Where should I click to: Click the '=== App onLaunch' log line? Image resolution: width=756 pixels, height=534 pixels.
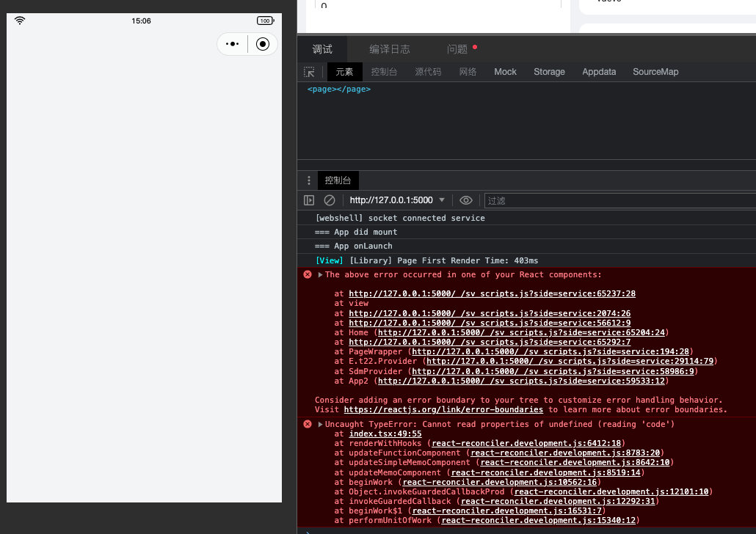353,246
